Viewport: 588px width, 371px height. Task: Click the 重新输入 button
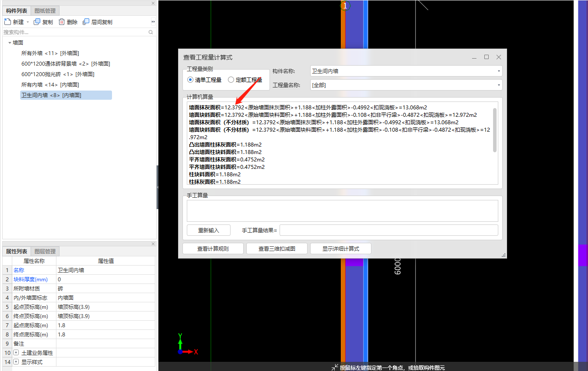tap(209, 230)
